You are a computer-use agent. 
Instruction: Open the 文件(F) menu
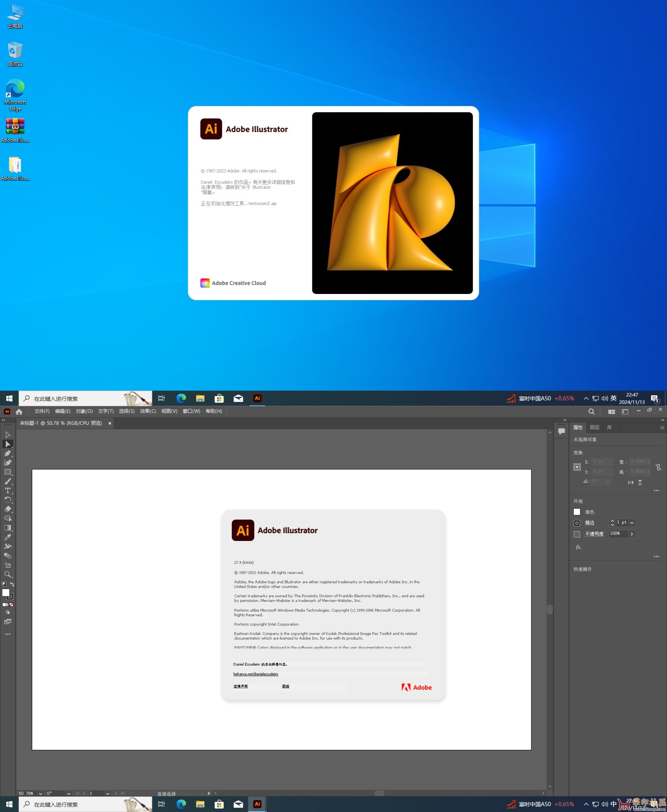pos(42,411)
